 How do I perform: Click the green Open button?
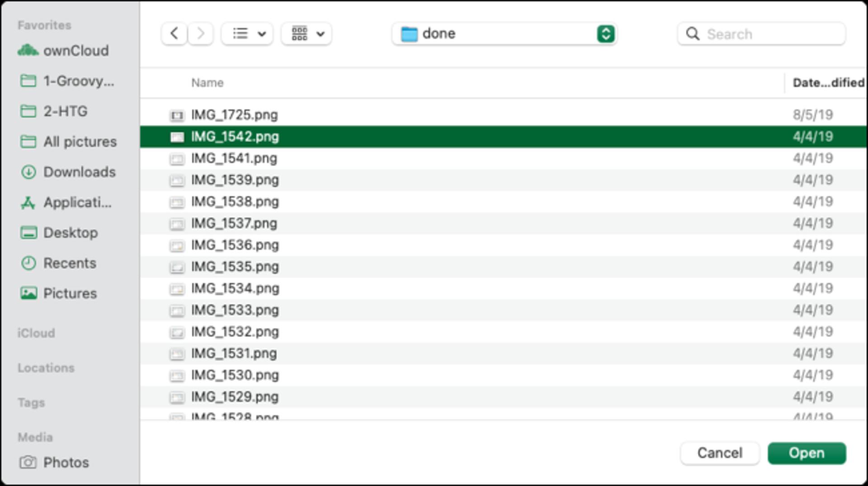(x=807, y=453)
